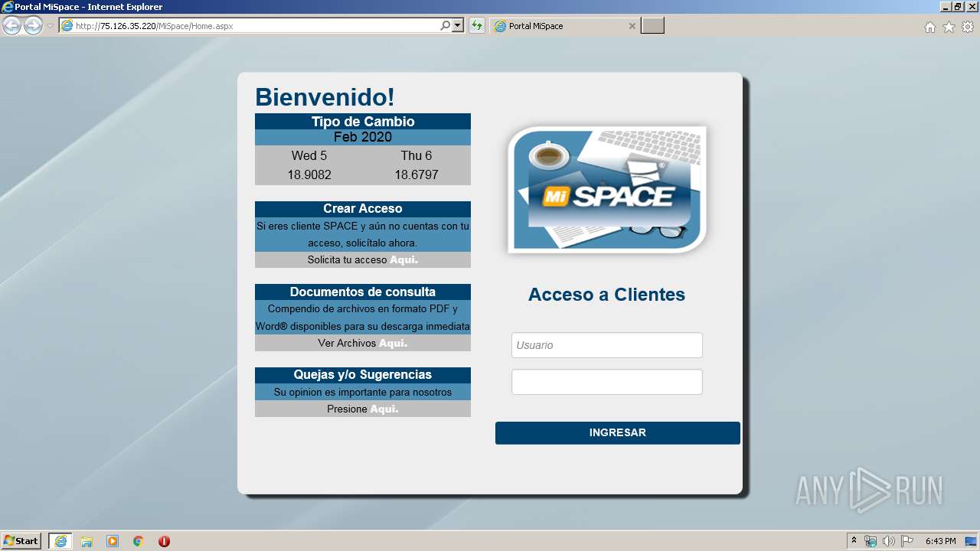980x551 pixels.
Task: Click 'Aquí.' link next to Presione
Action: 384,409
